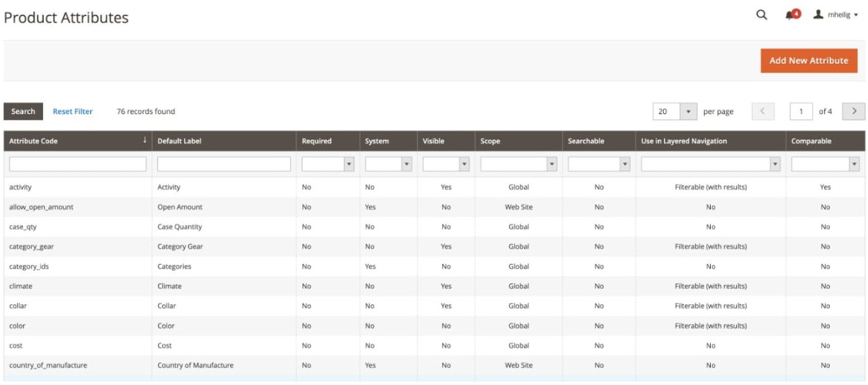
Task: Click sort arrow in Attribute Code header
Action: point(144,141)
